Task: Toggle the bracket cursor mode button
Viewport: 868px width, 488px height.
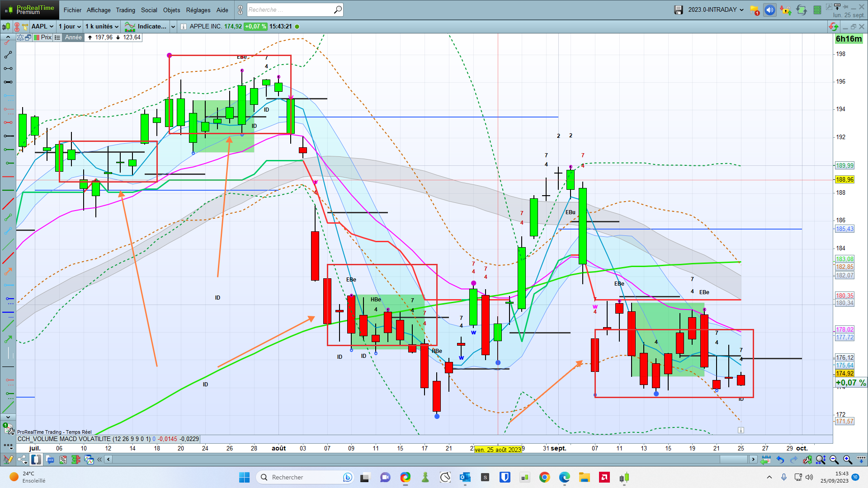Action: 36,460
